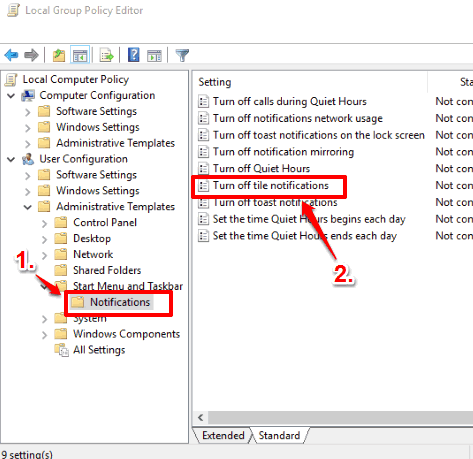Screen dimensions: 473x459
Task: Click the Export List toolbar icon
Action: coord(107,55)
